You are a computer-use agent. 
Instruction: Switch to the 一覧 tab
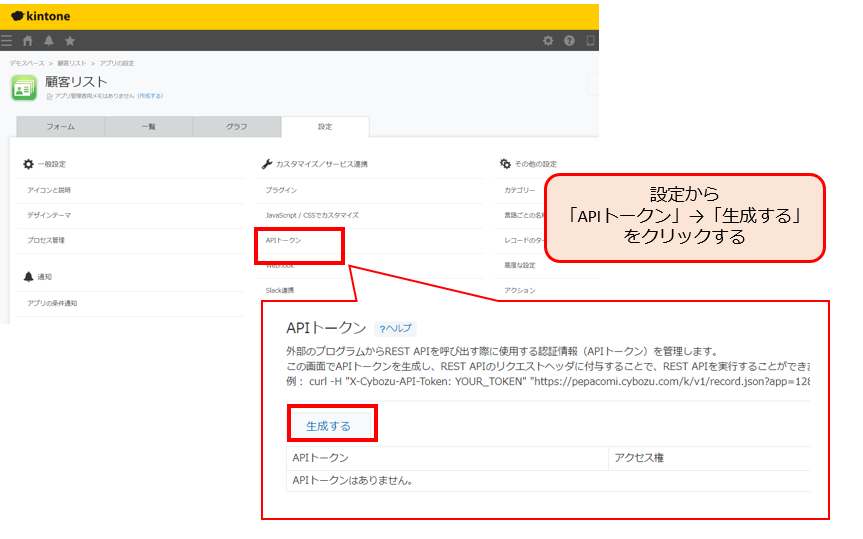(148, 127)
